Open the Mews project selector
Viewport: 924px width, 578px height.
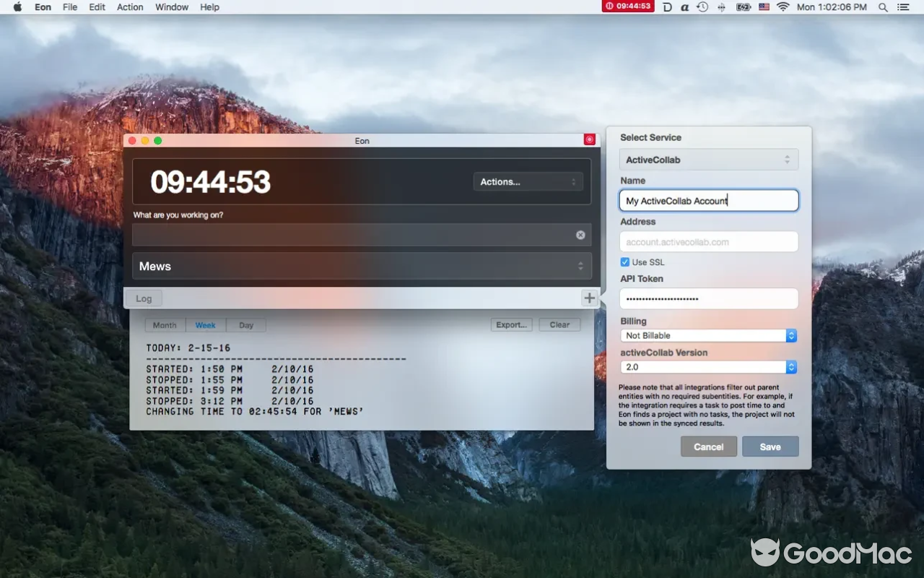coord(361,266)
